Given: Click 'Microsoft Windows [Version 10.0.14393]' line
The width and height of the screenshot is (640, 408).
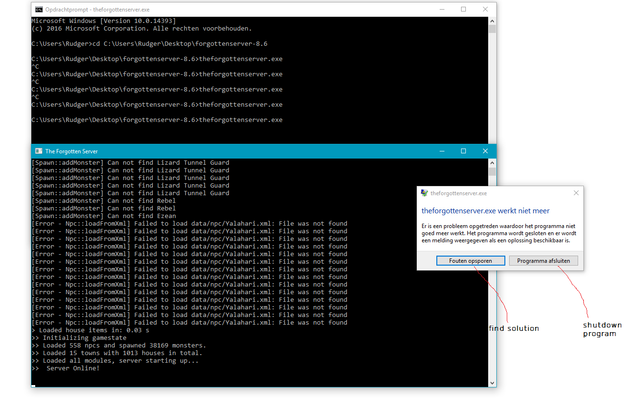Looking at the screenshot, I should pos(104,21).
